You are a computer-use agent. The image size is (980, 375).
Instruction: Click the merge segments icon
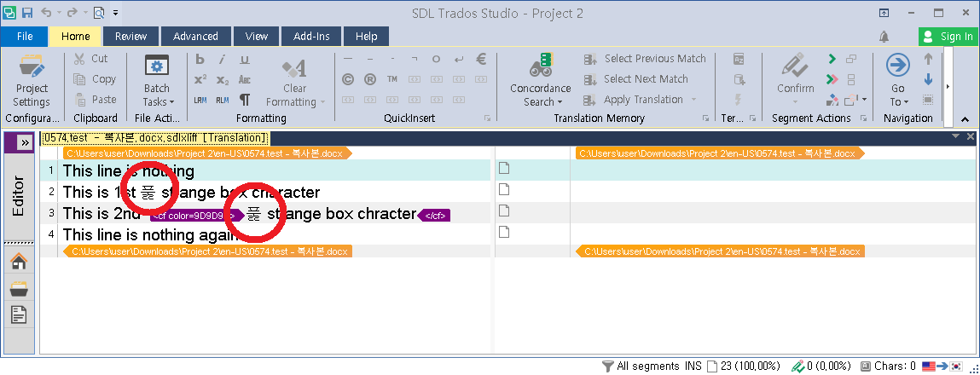pos(851,60)
